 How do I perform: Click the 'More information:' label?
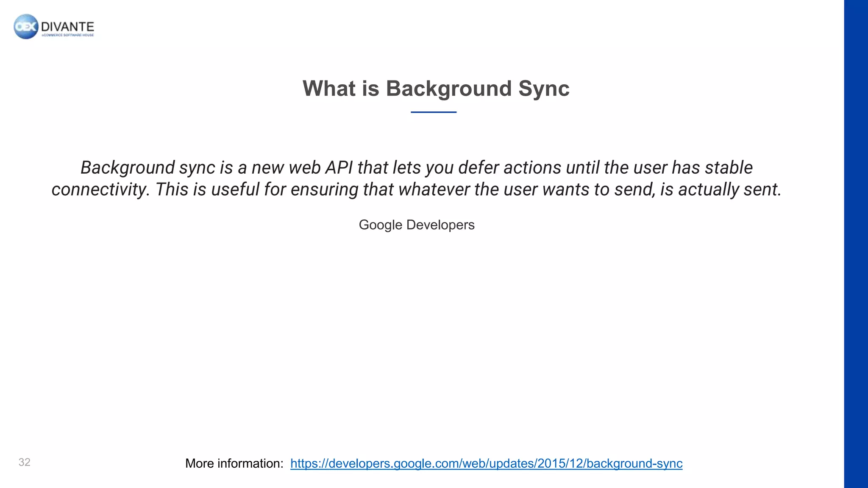pos(234,463)
